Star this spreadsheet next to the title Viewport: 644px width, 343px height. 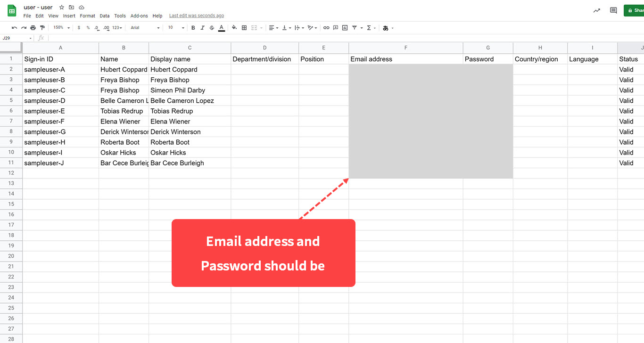61,8
